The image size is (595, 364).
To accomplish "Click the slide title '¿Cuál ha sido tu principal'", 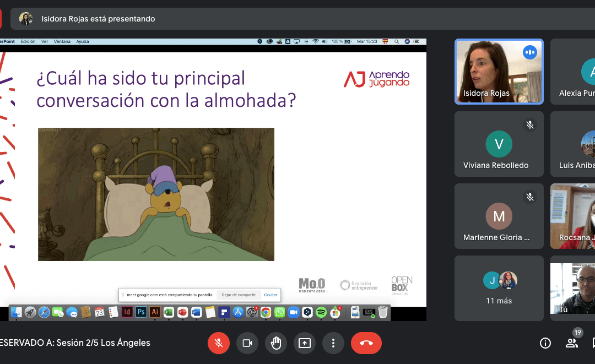I will (141, 79).
